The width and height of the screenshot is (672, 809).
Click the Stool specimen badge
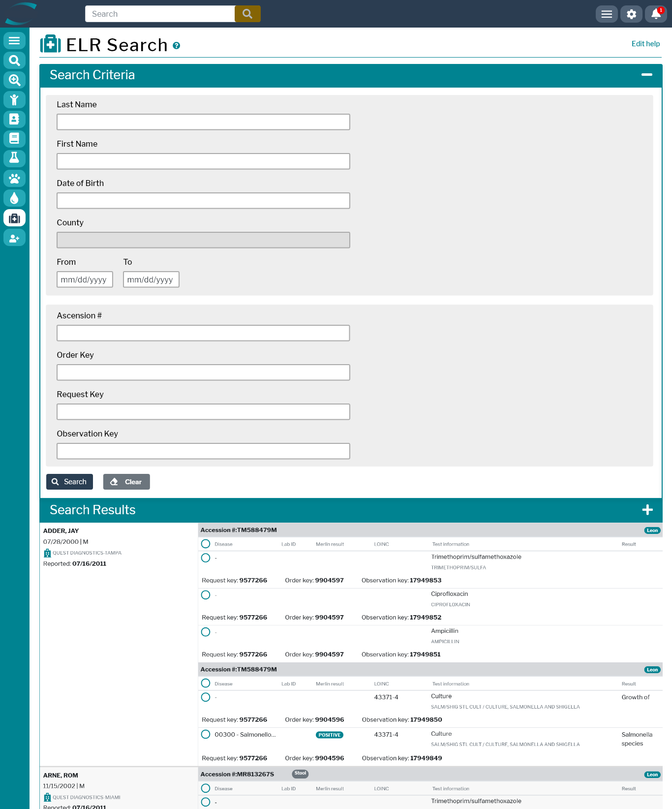click(x=300, y=774)
